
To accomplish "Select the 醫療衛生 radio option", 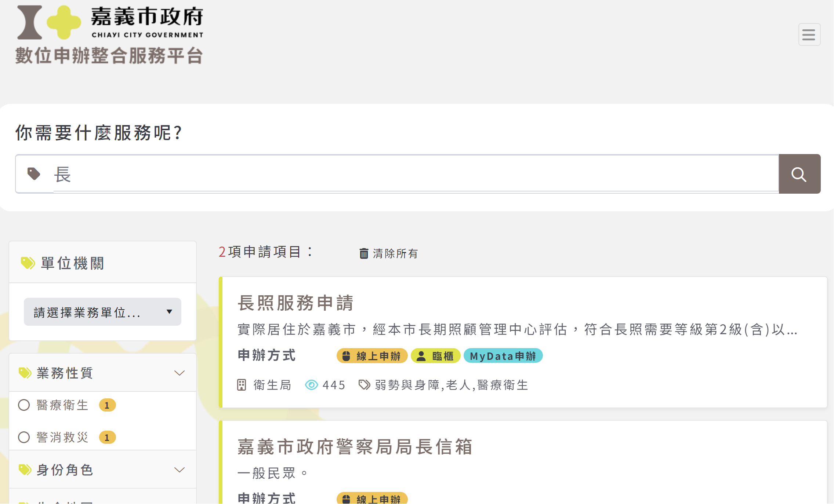I will click(x=24, y=405).
